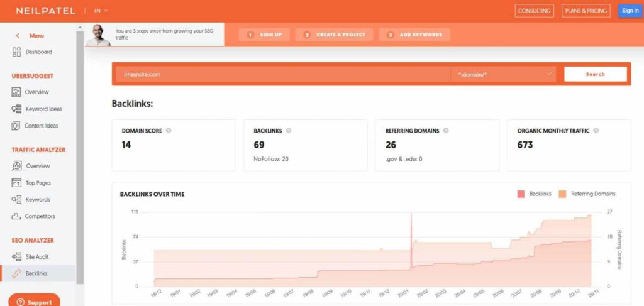Screen dimensions: 644x306
Task: Click the domain search input field
Action: click(x=283, y=74)
